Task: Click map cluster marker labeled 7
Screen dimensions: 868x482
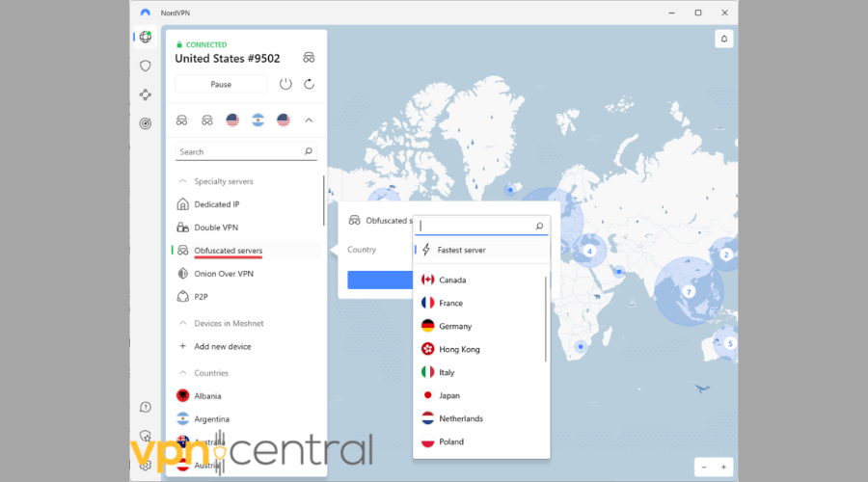Action: [689, 292]
